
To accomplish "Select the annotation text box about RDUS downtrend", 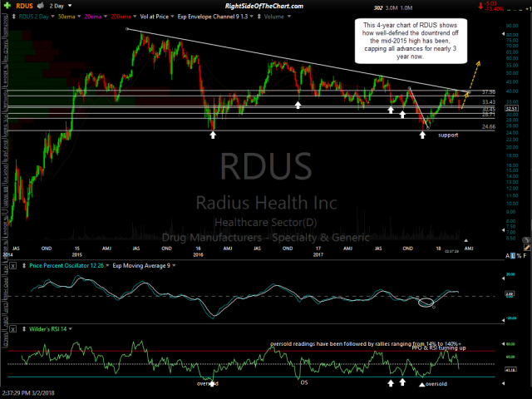I will click(411, 41).
